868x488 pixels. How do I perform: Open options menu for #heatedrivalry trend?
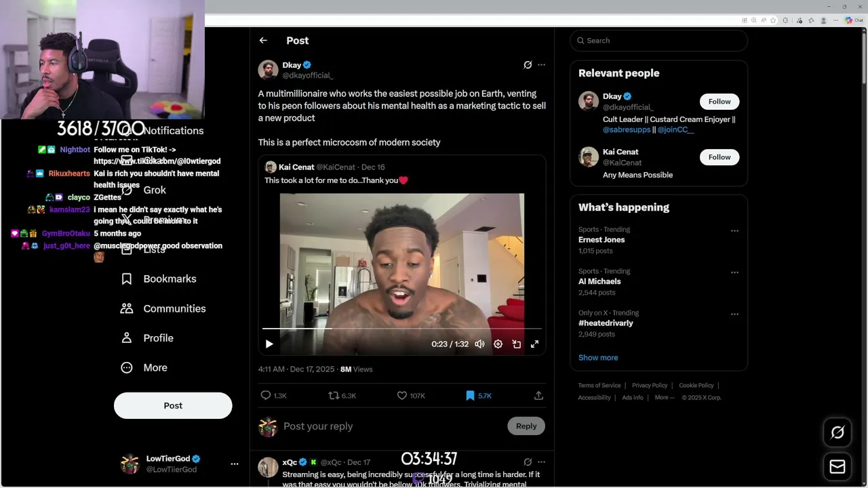pyautogui.click(x=734, y=314)
